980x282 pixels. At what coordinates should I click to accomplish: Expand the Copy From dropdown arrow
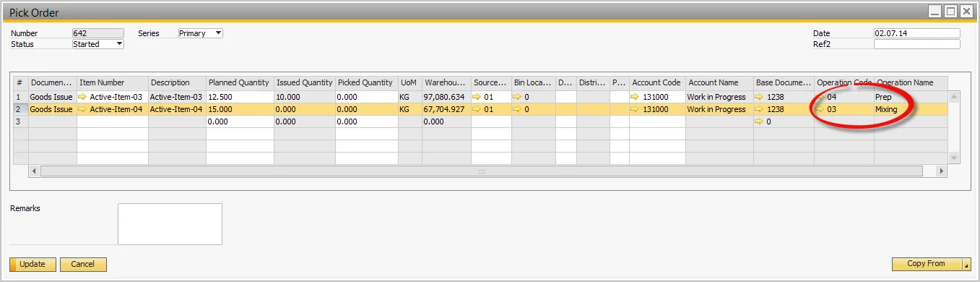(967, 265)
